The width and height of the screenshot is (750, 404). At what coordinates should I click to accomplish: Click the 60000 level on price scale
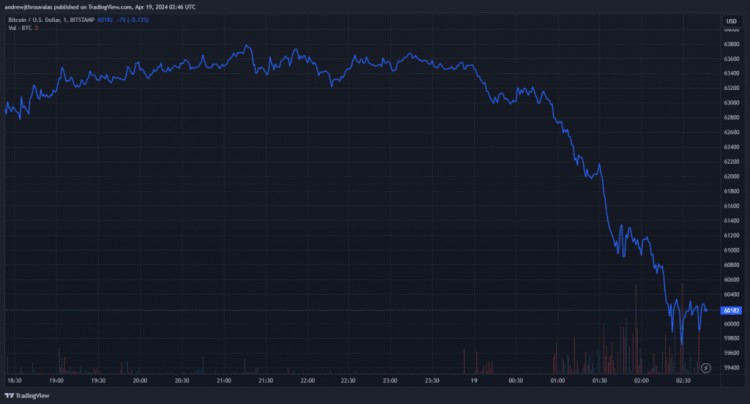click(x=731, y=324)
